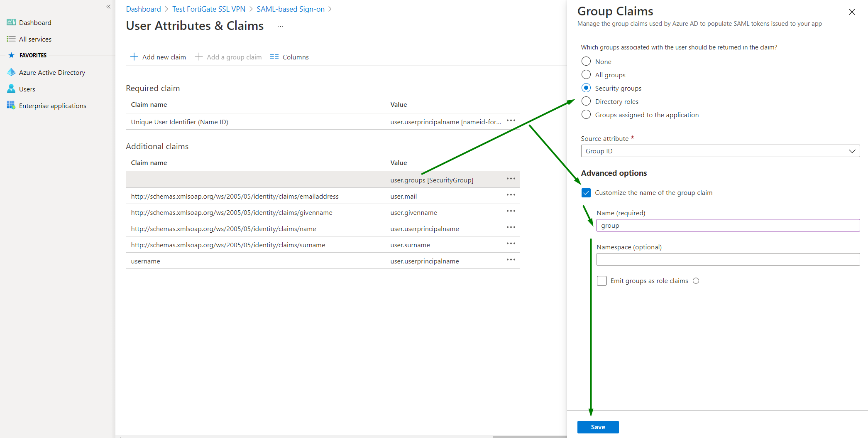Click the Azure Active Directory icon
The height and width of the screenshot is (438, 868).
point(11,72)
